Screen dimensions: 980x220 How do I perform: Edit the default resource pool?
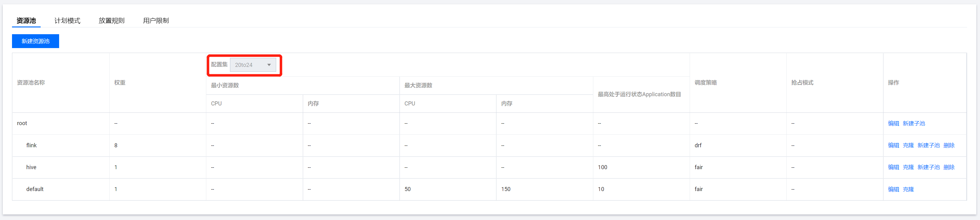[893, 189]
